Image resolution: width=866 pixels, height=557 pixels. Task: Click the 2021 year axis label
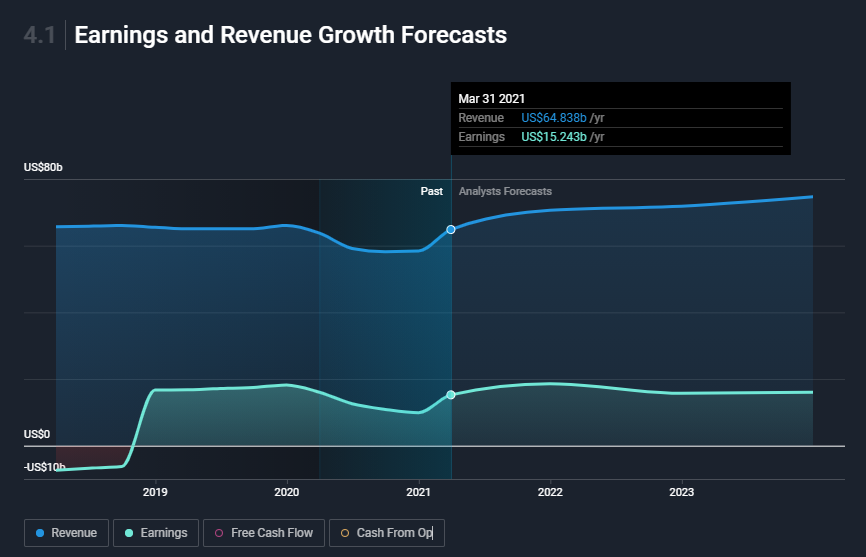418,492
